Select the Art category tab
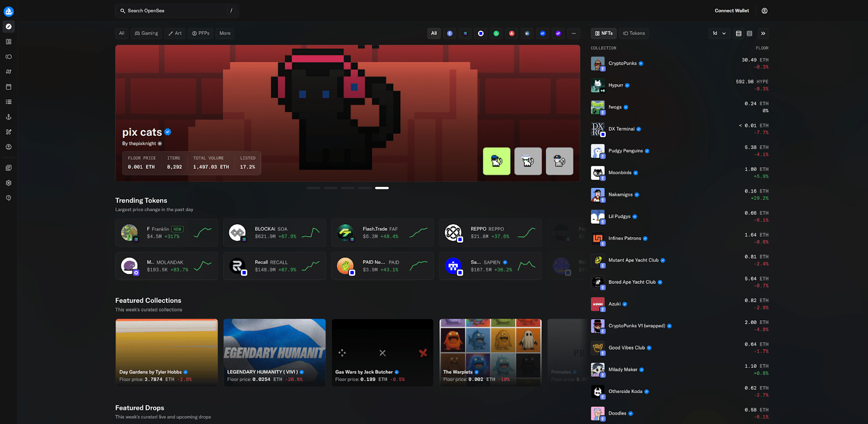Viewport: 868px width, 424px height. [x=175, y=34]
